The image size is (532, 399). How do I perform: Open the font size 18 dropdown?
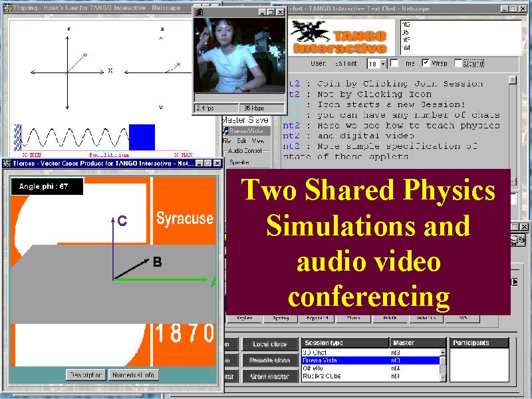(x=383, y=63)
